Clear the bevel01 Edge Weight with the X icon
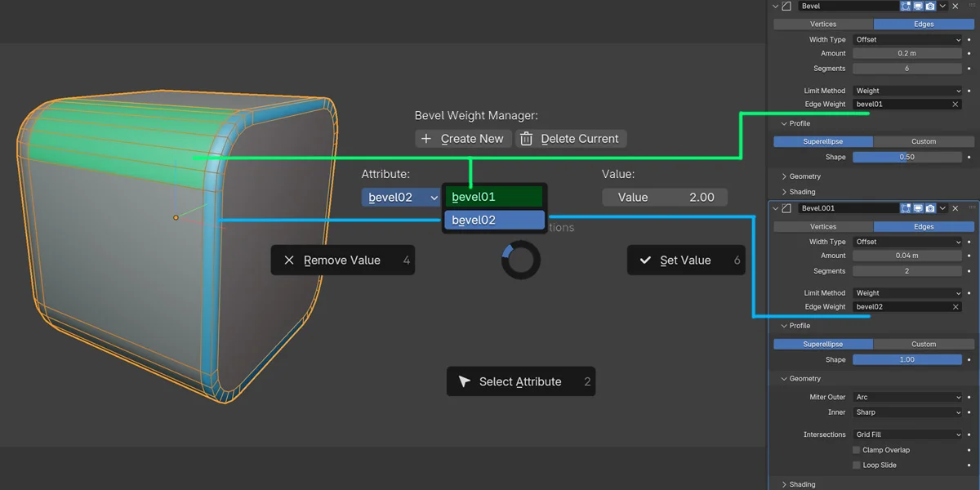Image resolution: width=980 pixels, height=490 pixels. pyautogui.click(x=955, y=104)
